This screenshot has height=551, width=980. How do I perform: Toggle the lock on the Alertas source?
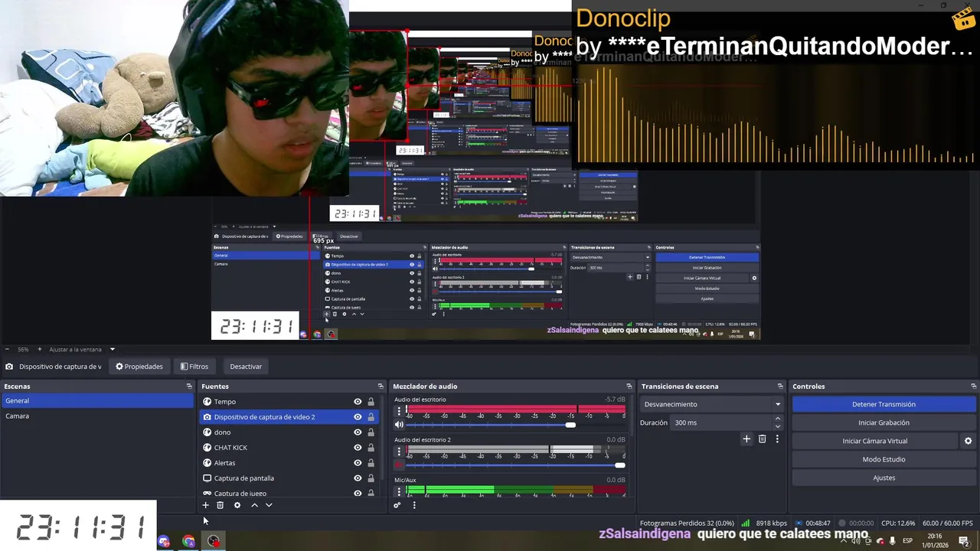[371, 463]
